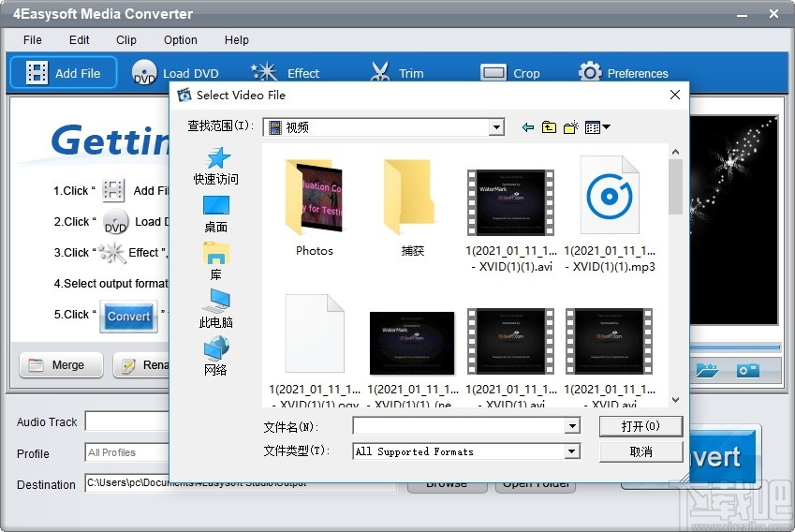Image resolution: width=795 pixels, height=532 pixels.
Task: Open the Option menu
Action: click(x=181, y=40)
